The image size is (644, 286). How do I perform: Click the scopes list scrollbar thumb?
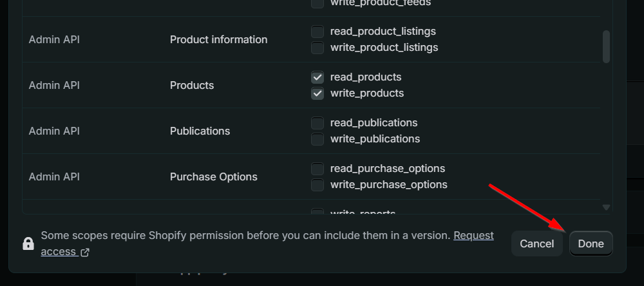pyautogui.click(x=605, y=46)
